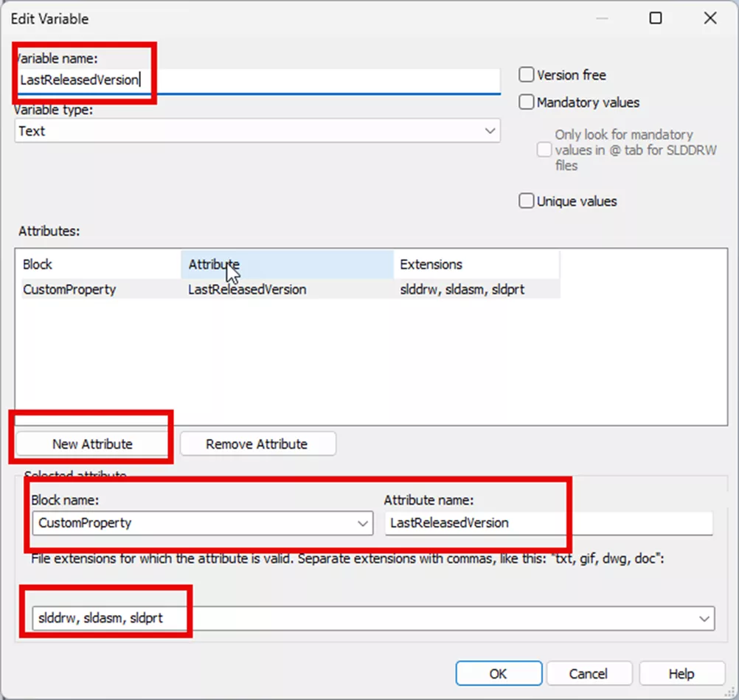Enable Unique values
Viewport: 739px width, 700px height.
(527, 201)
